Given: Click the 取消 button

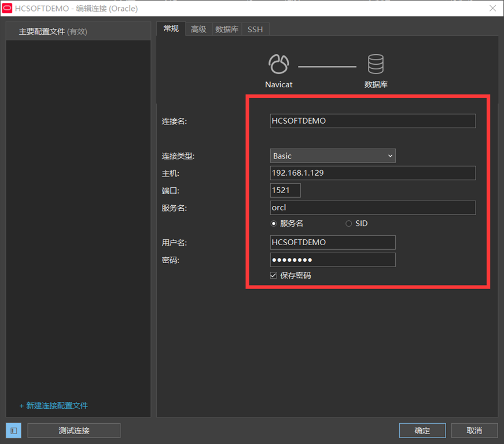Looking at the screenshot, I should point(474,431).
